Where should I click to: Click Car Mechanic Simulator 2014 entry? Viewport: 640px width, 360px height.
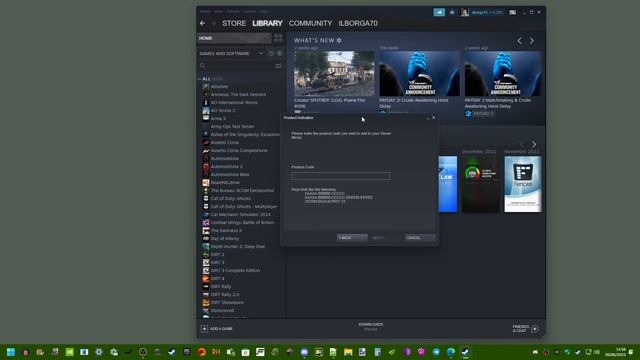(240, 214)
